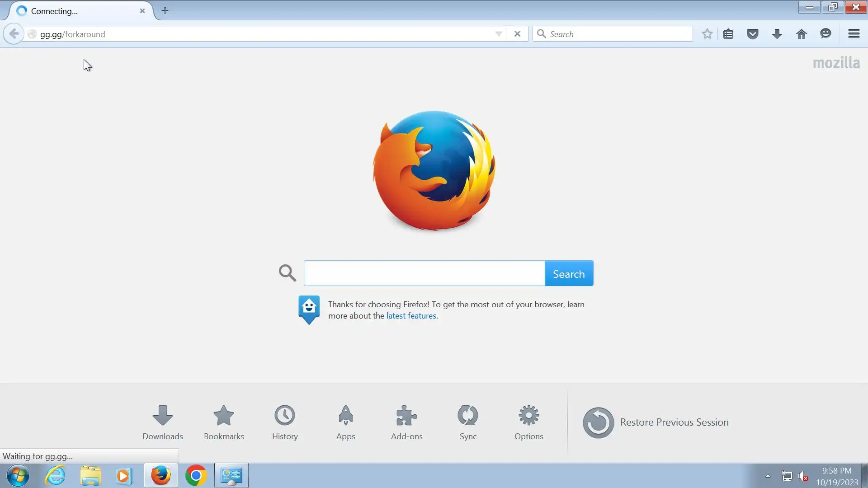This screenshot has width=868, height=488.
Task: Open a new tab with plus
Action: [x=165, y=10]
